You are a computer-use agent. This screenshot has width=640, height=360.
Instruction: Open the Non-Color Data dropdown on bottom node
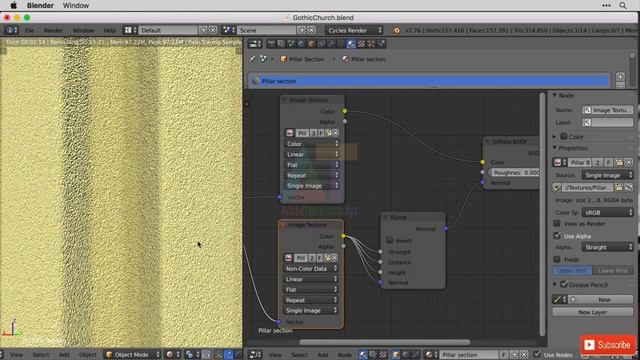310,269
